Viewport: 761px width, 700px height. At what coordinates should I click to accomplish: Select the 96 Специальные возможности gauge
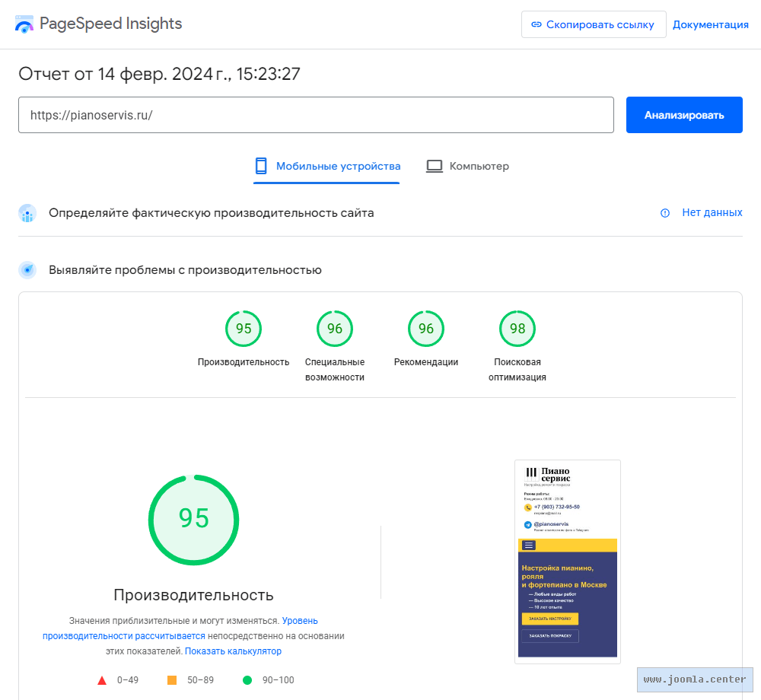click(x=335, y=329)
